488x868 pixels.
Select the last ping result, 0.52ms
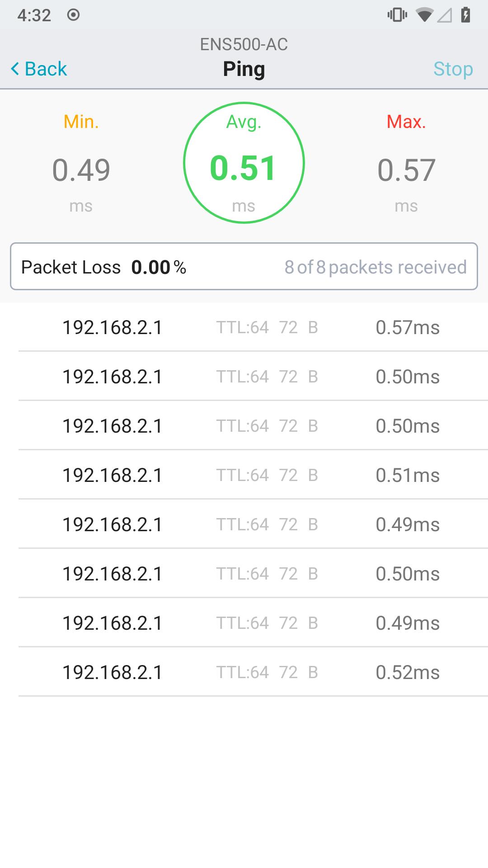coord(253,672)
